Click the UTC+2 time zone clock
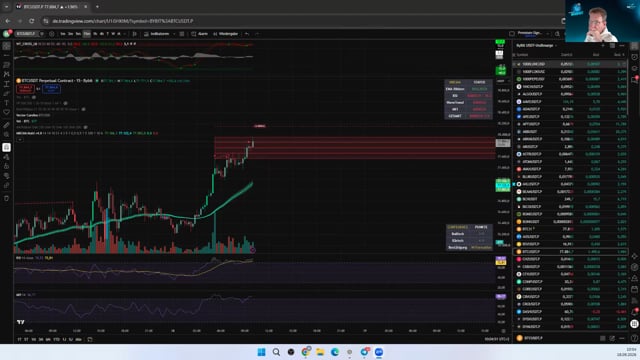The width and height of the screenshot is (640, 360). click(496, 339)
